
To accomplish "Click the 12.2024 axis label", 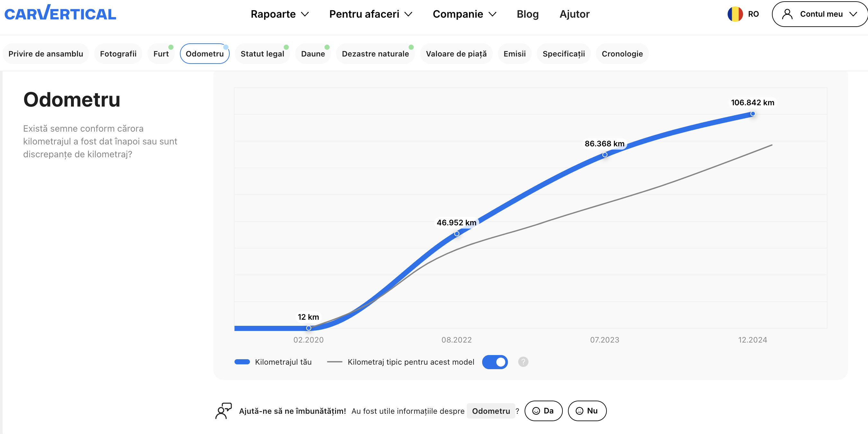I will [x=753, y=340].
